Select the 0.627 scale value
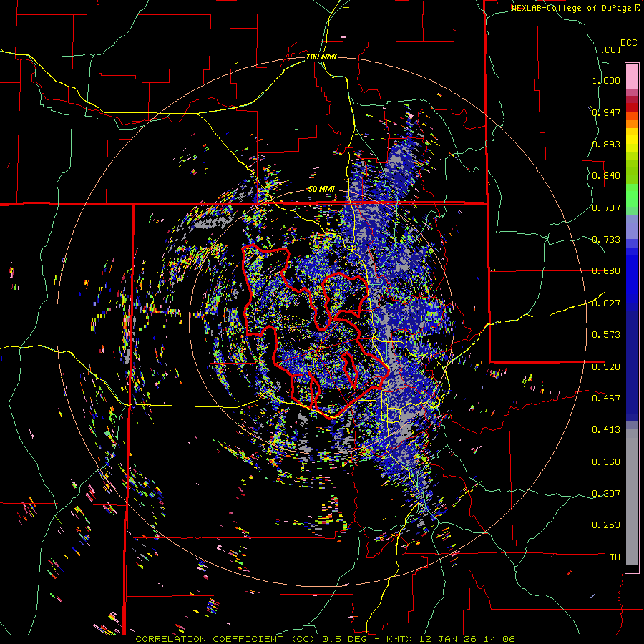644x644 pixels. click(x=606, y=303)
